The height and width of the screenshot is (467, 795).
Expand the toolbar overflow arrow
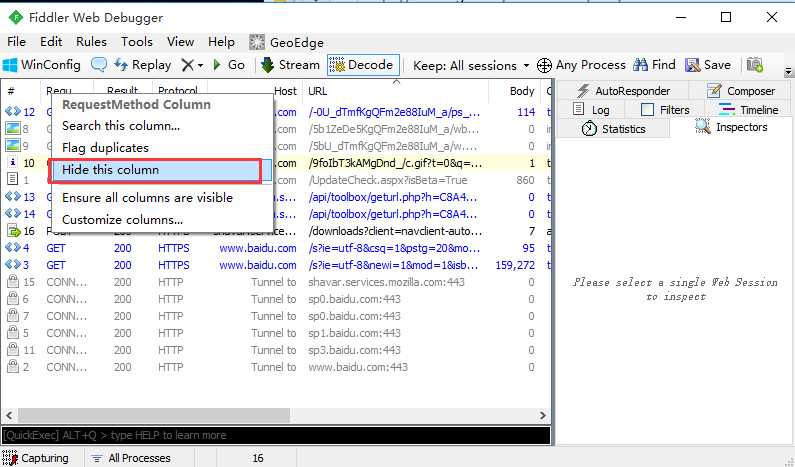point(788,71)
